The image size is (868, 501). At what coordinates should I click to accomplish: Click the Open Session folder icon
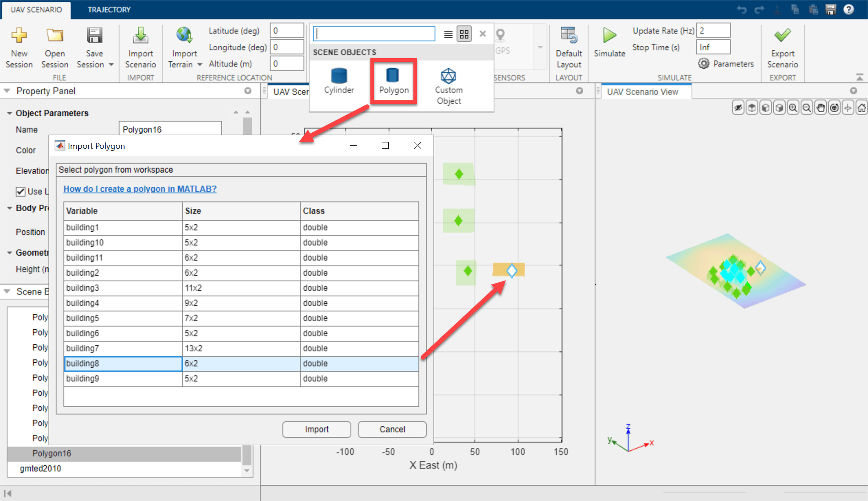coord(54,35)
